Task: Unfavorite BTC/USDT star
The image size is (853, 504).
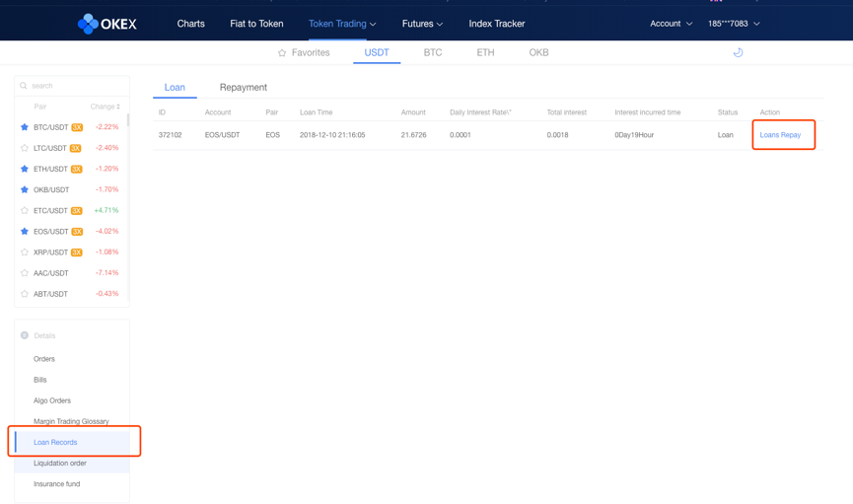Action: (25, 127)
